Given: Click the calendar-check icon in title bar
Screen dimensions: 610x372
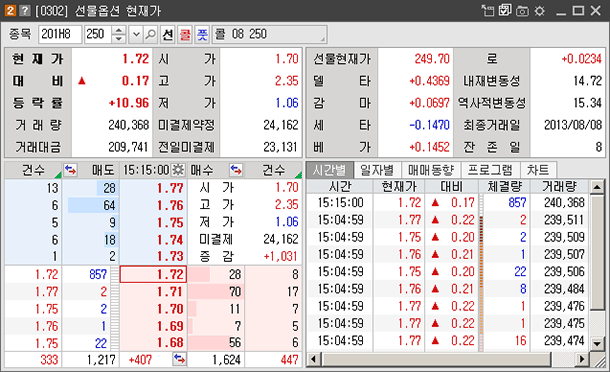Looking at the screenshot, I should point(505,11).
